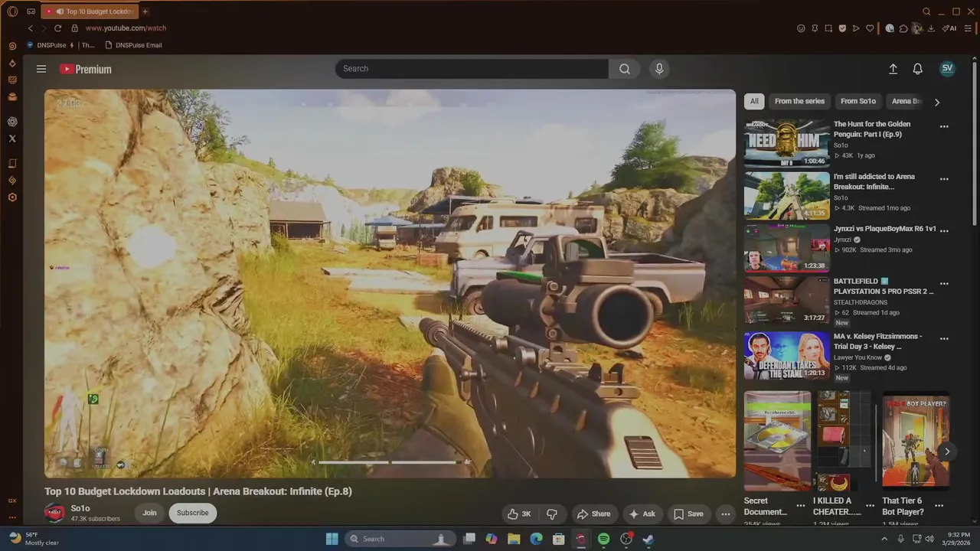The width and height of the screenshot is (980, 551).
Task: Go to YouTube Premium home logo
Action: (x=86, y=69)
